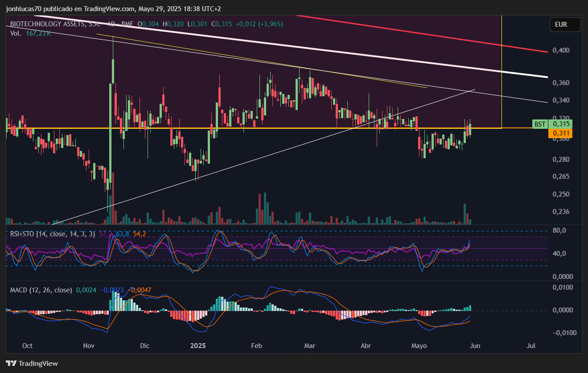Select the 1D interval label
588x373 pixels.
[x=111, y=24]
